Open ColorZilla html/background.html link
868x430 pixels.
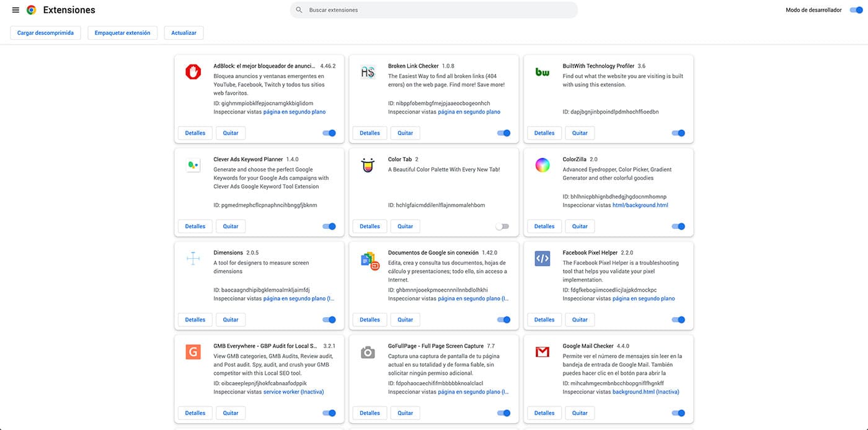pos(640,205)
